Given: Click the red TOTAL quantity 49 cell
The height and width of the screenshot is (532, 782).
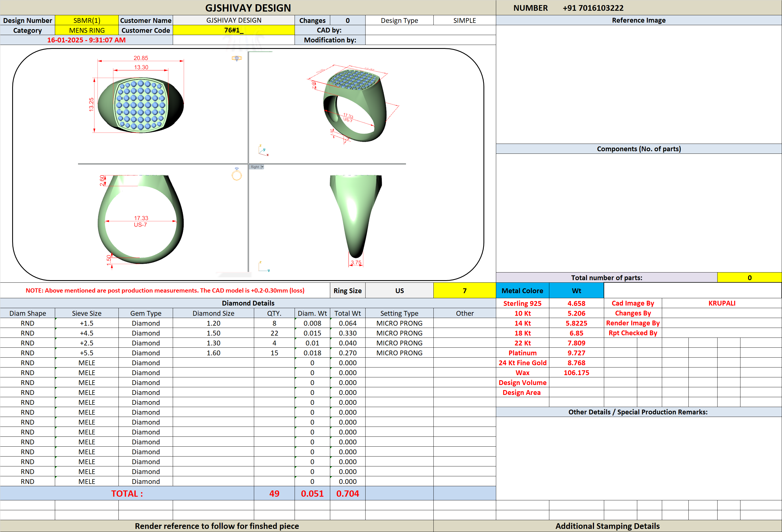Looking at the screenshot, I should [274, 493].
